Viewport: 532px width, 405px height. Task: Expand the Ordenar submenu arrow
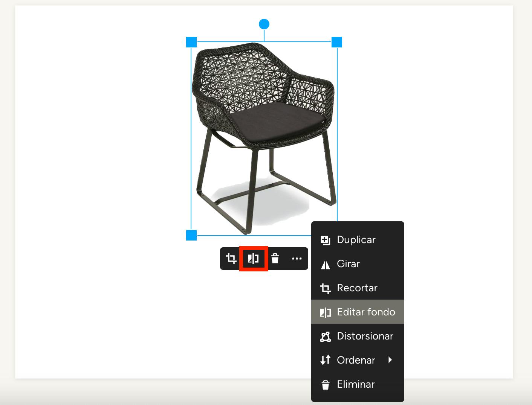(390, 360)
